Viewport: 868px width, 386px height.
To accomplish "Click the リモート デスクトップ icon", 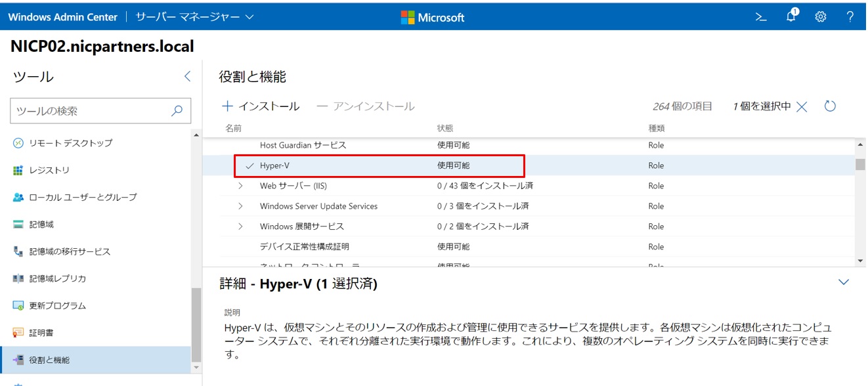I will (x=18, y=143).
